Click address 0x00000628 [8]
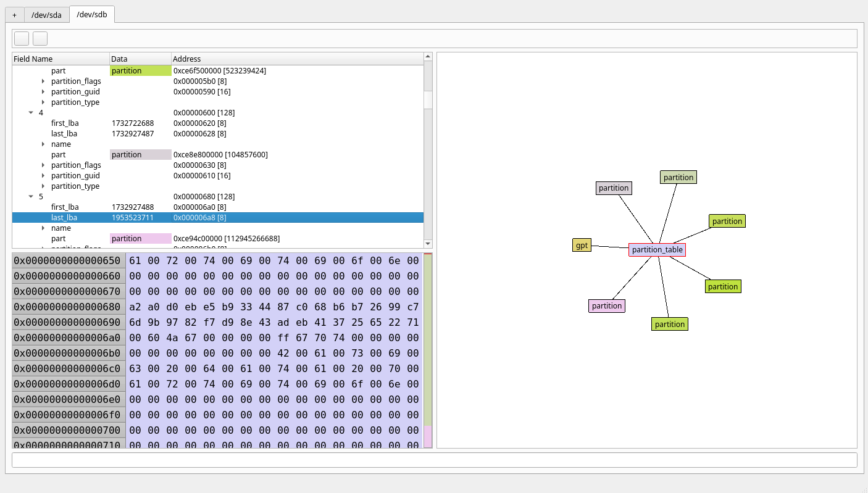 (x=200, y=134)
